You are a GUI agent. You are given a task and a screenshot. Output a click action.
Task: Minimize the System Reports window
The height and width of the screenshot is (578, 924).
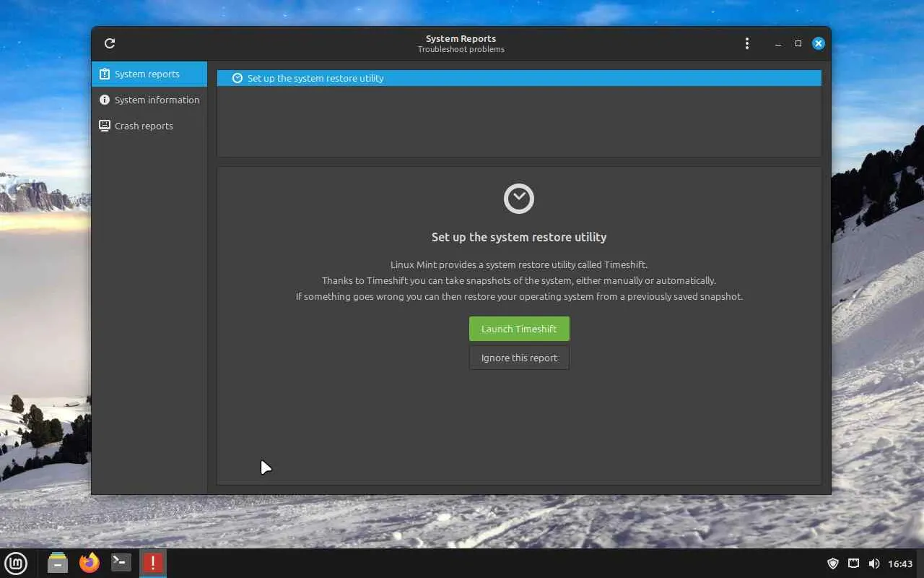pyautogui.click(x=777, y=43)
